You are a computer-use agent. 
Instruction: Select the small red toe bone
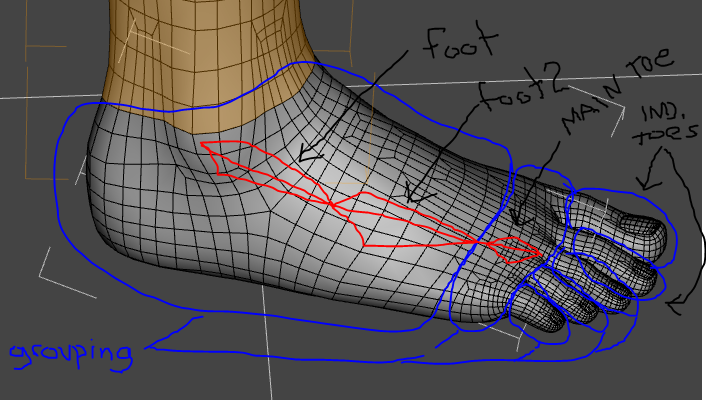tap(510, 248)
